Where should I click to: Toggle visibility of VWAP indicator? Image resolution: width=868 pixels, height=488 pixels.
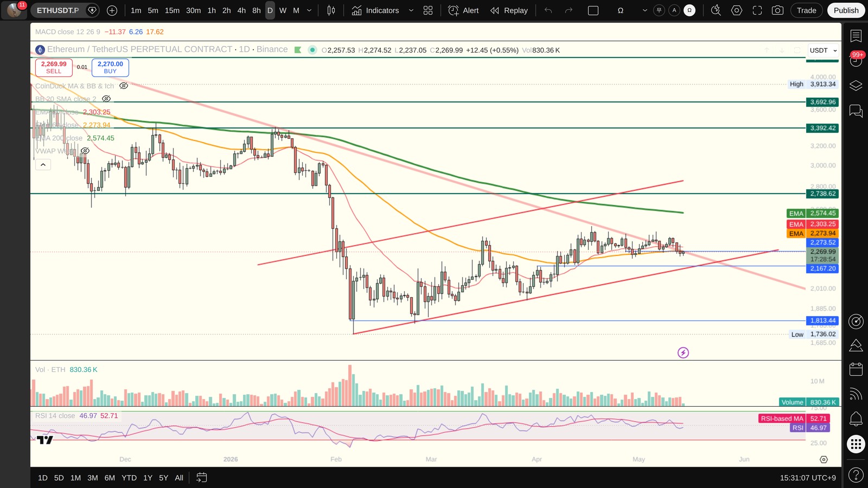click(85, 151)
